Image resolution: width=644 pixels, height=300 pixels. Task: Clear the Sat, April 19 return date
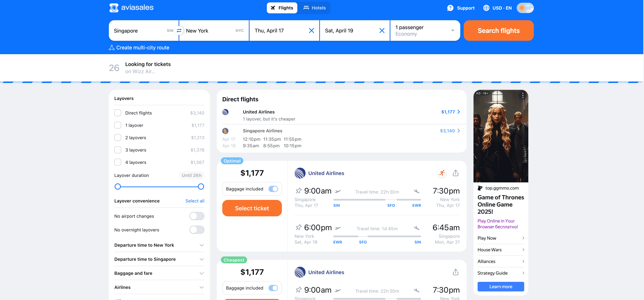[382, 31]
